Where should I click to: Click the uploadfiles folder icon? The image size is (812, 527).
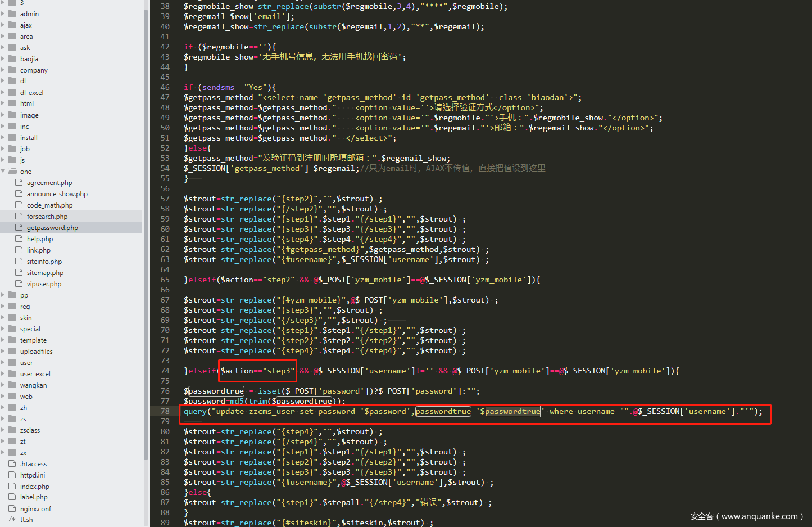pyautogui.click(x=12, y=352)
